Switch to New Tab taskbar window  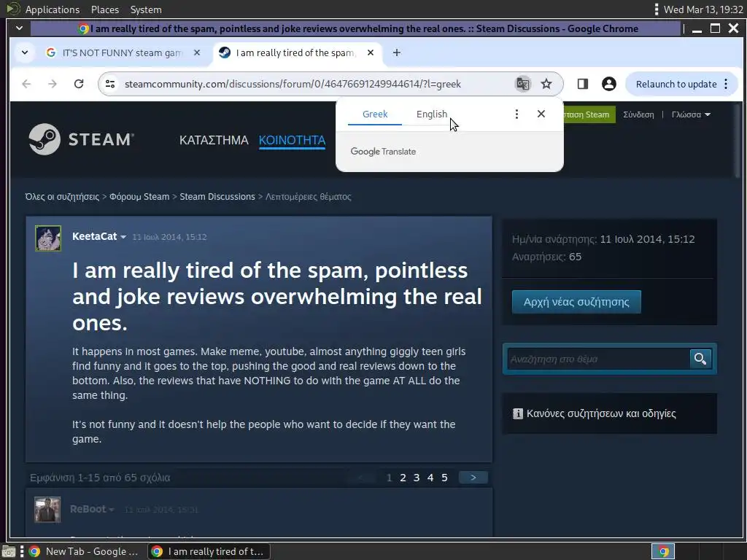(x=85, y=551)
